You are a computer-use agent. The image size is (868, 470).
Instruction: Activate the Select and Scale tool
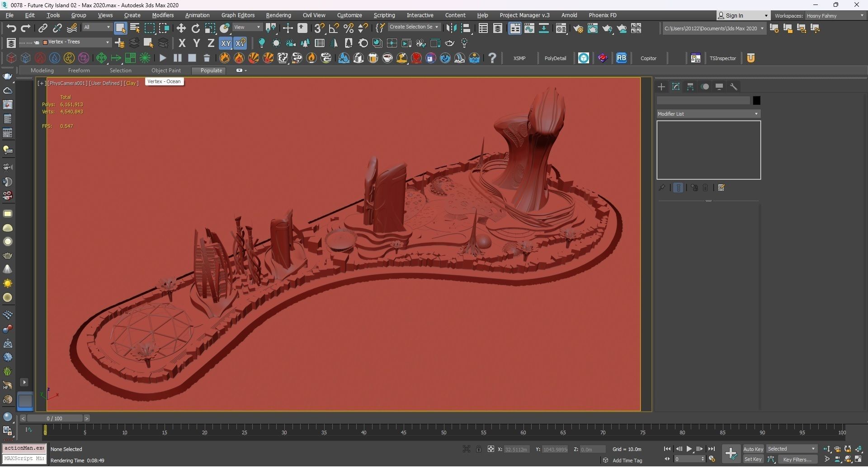[x=210, y=28]
